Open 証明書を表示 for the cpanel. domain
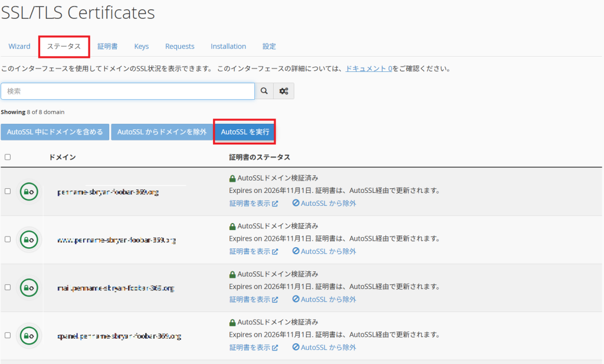Image resolution: width=604 pixels, height=364 pixels. 254,347
